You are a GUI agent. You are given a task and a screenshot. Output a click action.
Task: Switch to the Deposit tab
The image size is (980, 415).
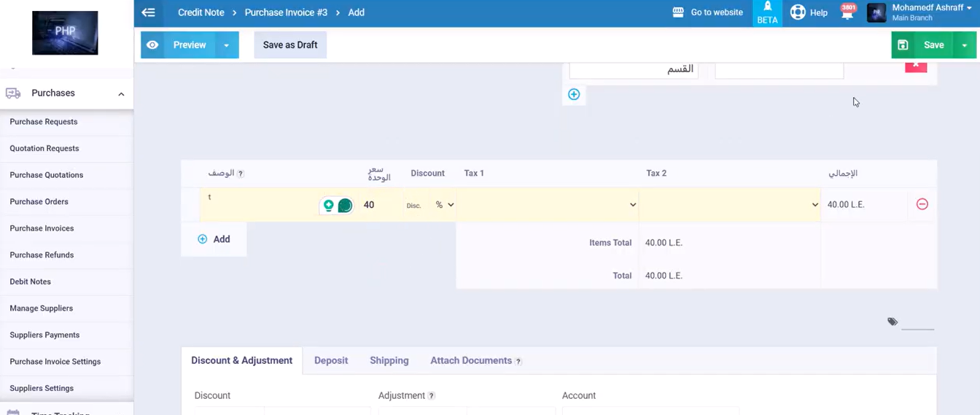tap(331, 360)
